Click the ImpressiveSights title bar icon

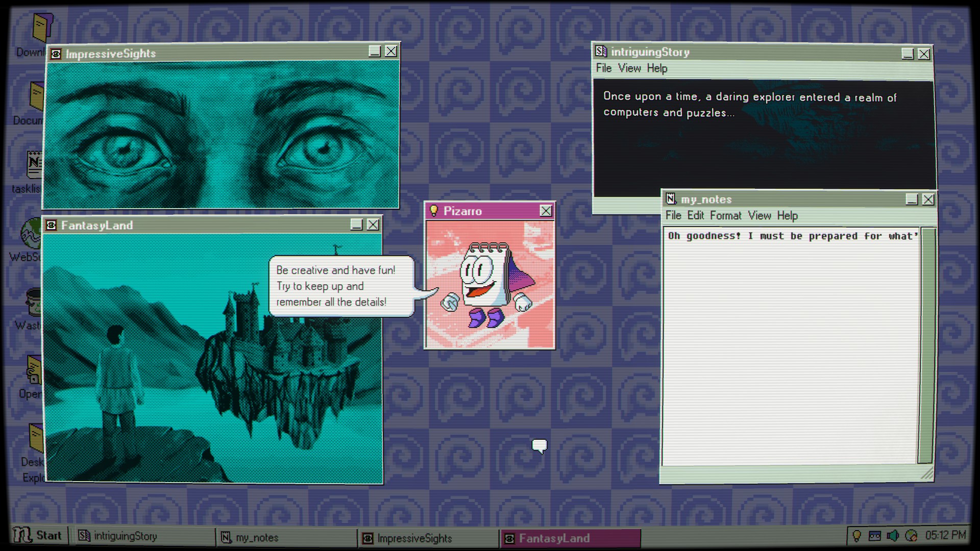(x=56, y=54)
